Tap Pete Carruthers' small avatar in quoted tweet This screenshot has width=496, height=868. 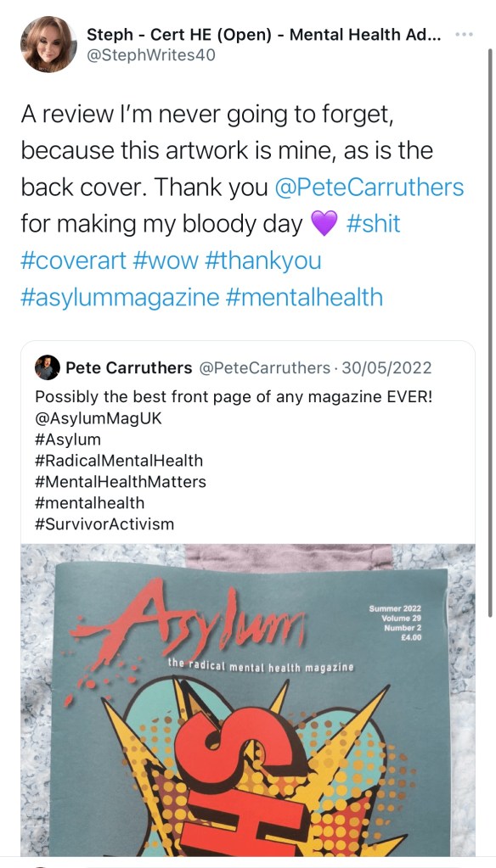click(47, 367)
